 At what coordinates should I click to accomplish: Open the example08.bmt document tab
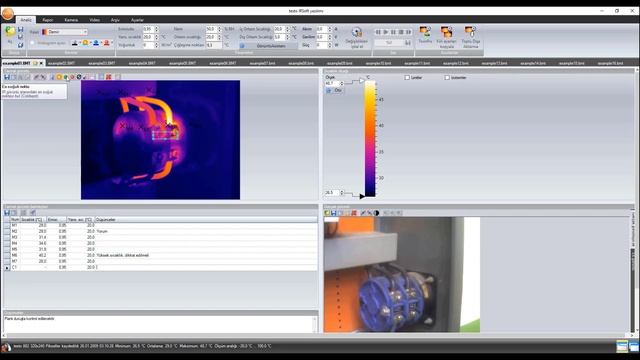point(301,63)
